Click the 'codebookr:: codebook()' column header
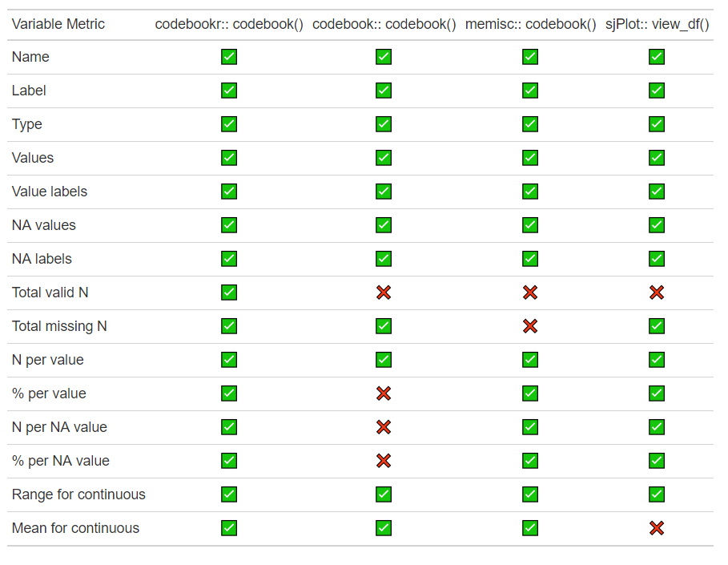This screenshot has height=565, width=728. point(229,24)
